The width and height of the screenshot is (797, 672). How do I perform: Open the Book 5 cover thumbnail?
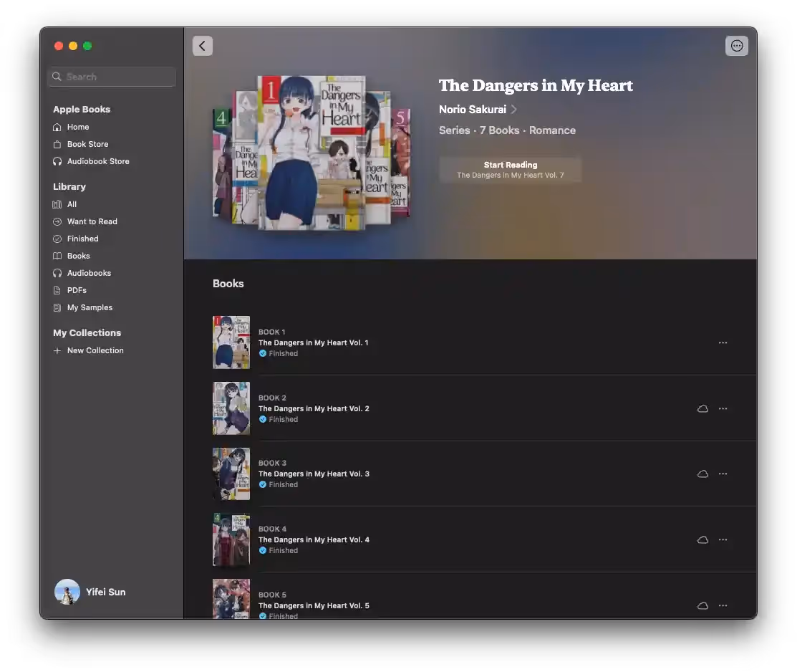231,599
